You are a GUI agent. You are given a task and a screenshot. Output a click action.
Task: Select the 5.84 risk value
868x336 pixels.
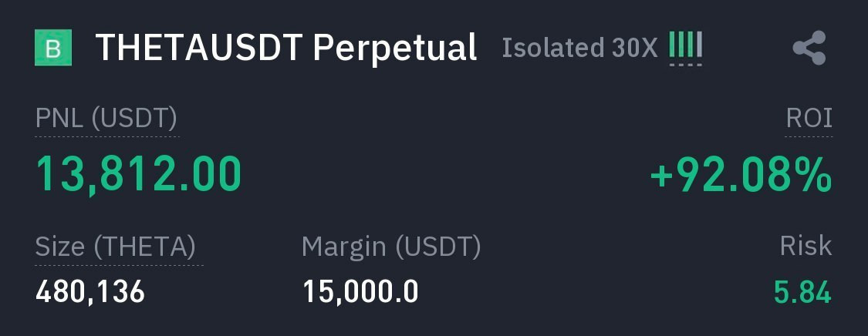[x=802, y=293]
